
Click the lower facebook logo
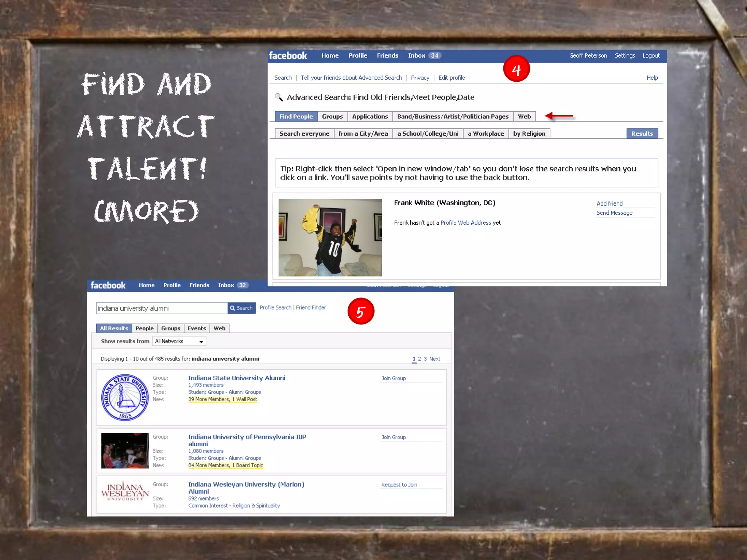click(108, 285)
